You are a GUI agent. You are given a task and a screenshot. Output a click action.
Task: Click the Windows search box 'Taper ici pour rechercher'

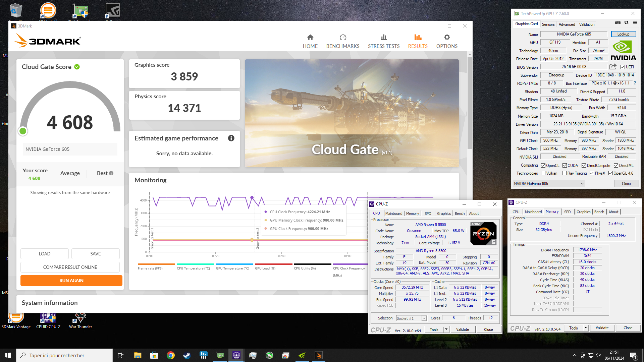64,355
